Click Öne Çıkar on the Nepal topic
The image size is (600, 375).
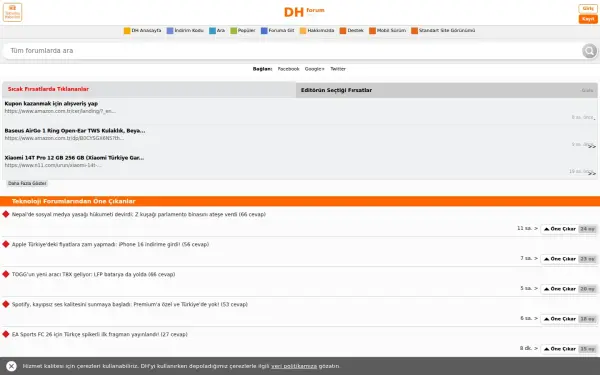click(559, 229)
